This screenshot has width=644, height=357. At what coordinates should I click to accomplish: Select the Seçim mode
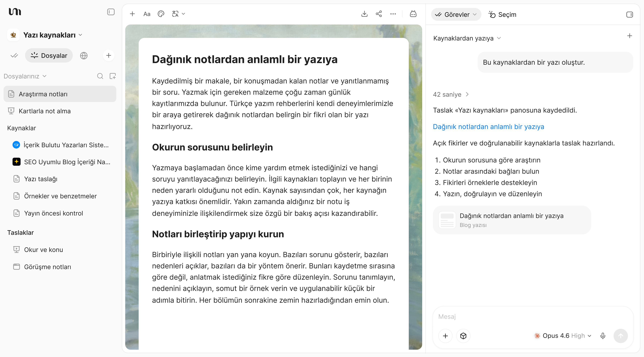pyautogui.click(x=503, y=14)
